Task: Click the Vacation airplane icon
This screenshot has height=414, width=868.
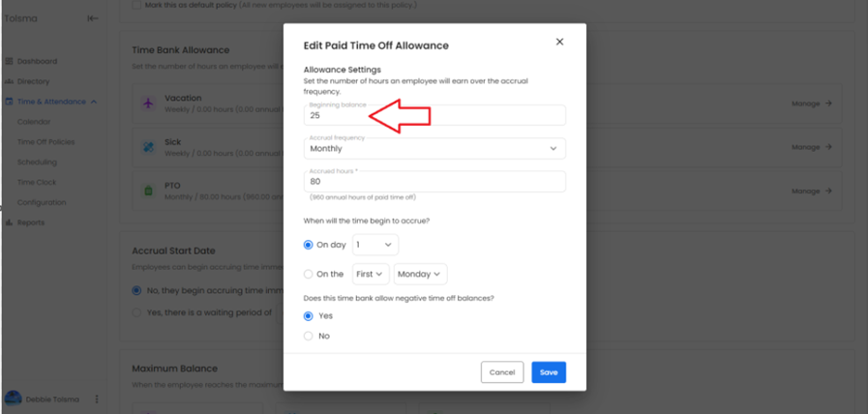Action: 147,103
